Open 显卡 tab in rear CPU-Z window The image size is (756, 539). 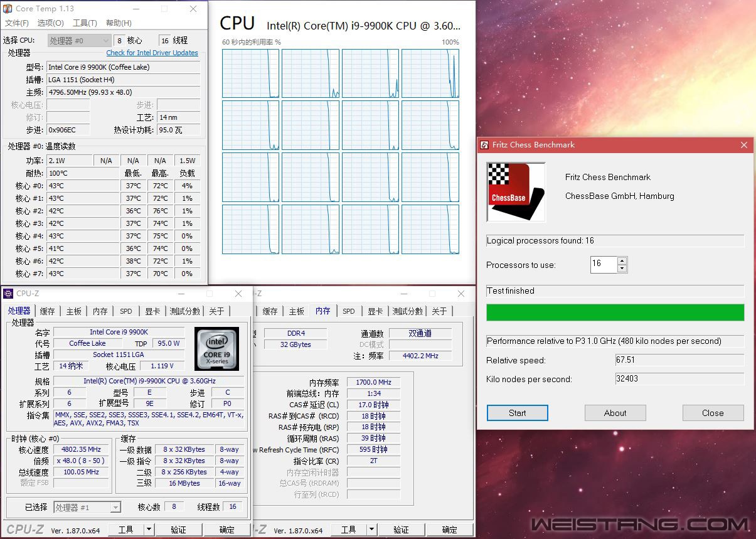click(x=375, y=311)
